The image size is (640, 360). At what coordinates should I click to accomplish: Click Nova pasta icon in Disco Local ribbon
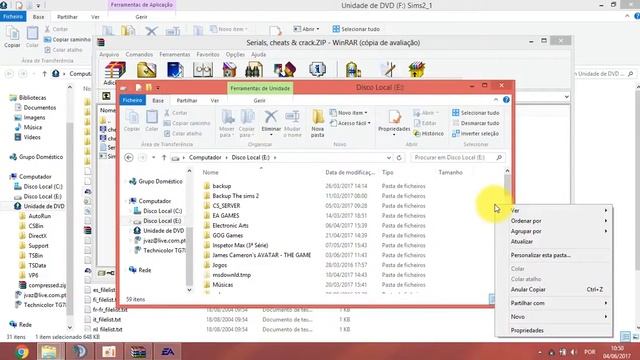318,118
